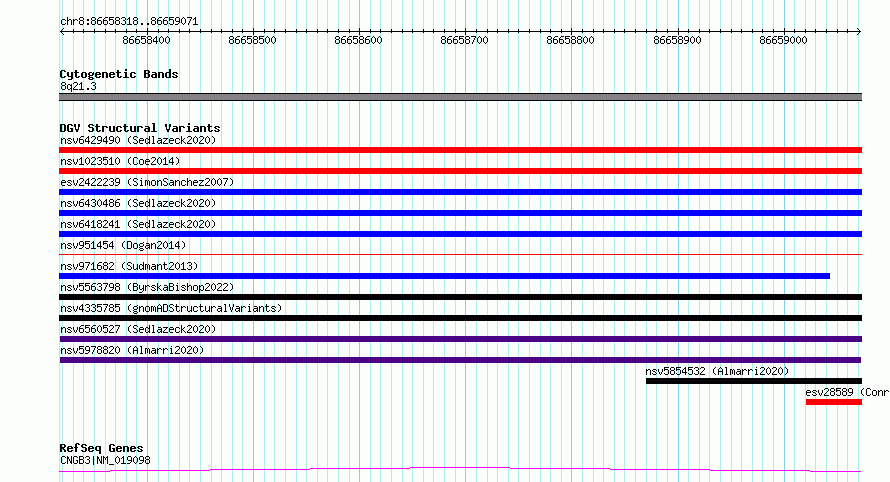Click the CNGB3|NM_019098 gene label
Screen dimensions: 890x482
click(x=105, y=460)
